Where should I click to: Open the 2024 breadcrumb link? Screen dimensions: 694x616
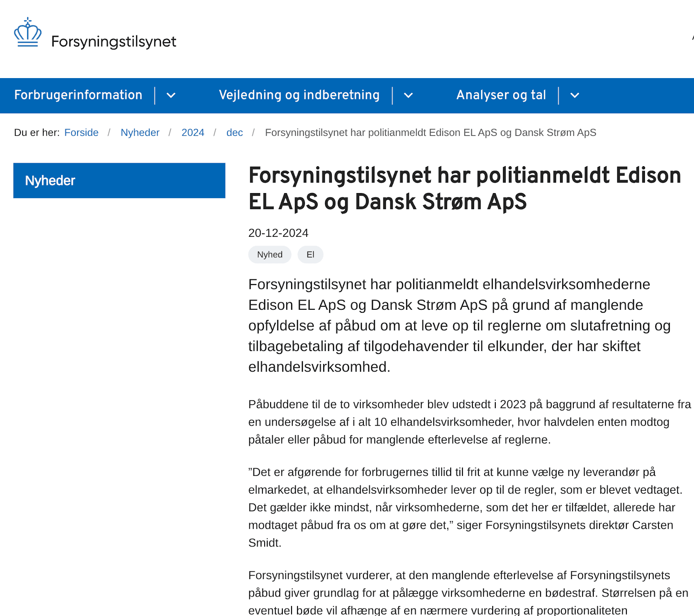[193, 132]
